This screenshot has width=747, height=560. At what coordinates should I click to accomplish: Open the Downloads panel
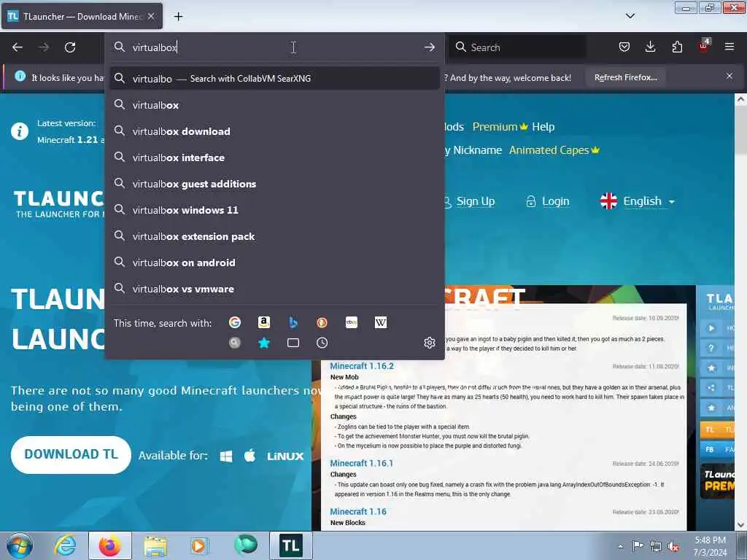point(650,47)
